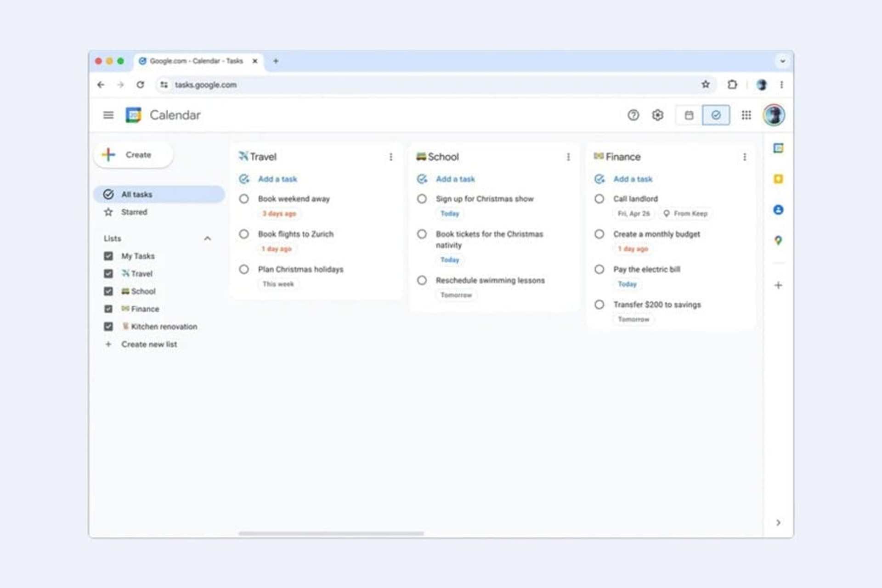Open the Google apps grid
882x588 pixels.
click(x=746, y=115)
